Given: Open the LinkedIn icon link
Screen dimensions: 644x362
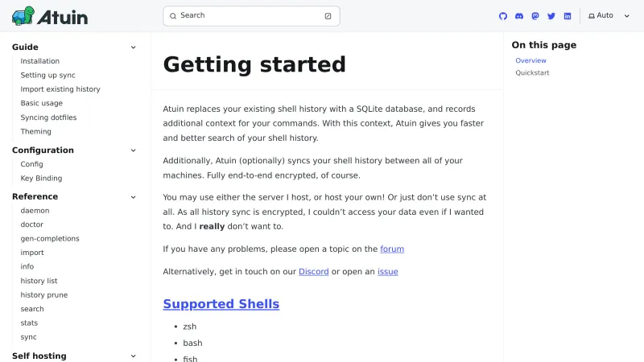Looking at the screenshot, I should click(x=568, y=16).
